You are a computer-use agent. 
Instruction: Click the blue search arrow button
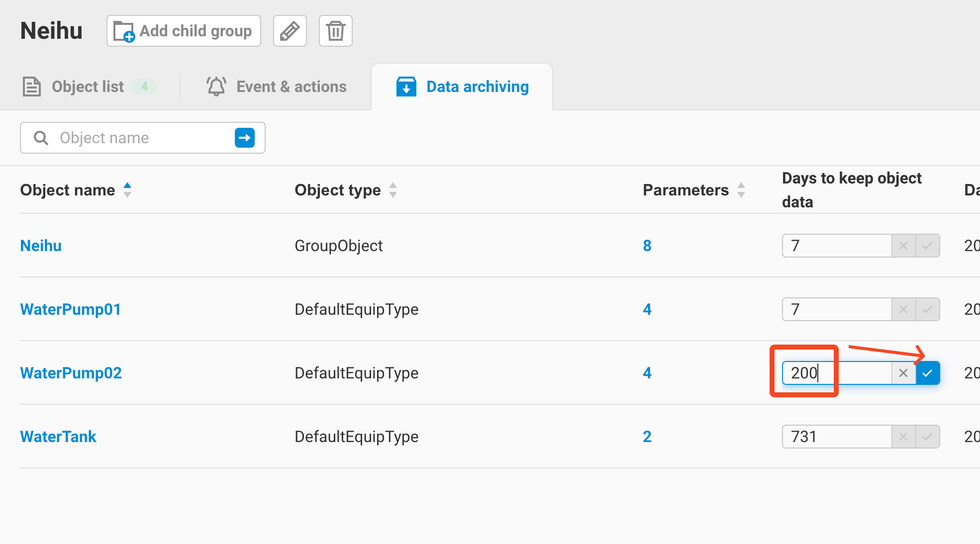click(244, 138)
